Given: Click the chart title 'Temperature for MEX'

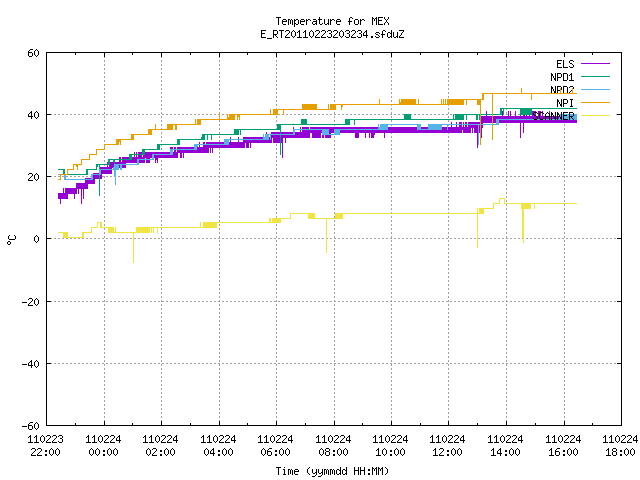Looking at the screenshot, I should pos(332,21).
